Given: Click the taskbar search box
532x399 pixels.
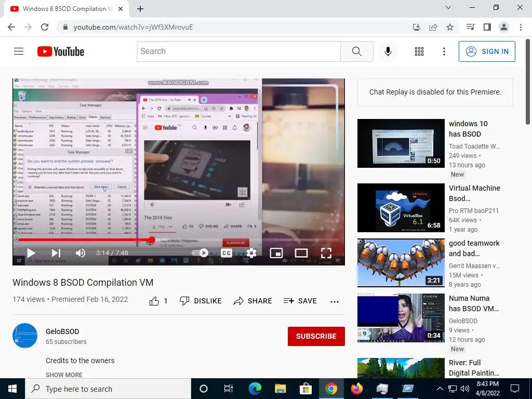Looking at the screenshot, I should tap(108, 389).
